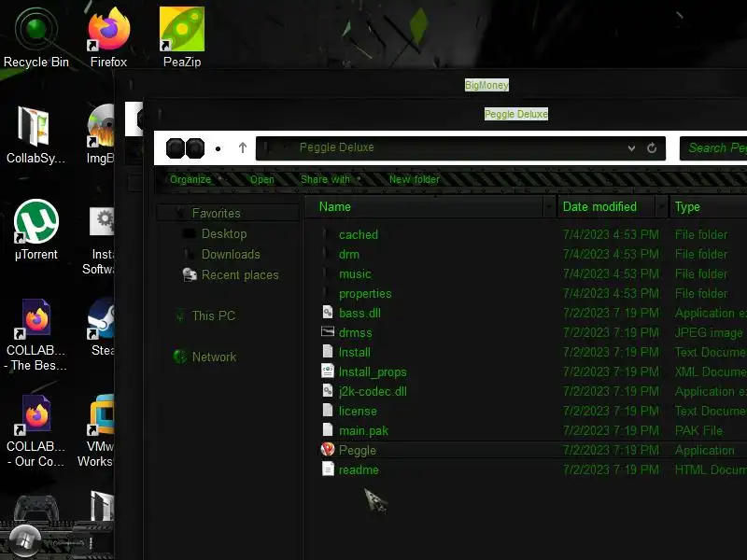
Task: Click the BigMoney window title
Action: point(486,85)
